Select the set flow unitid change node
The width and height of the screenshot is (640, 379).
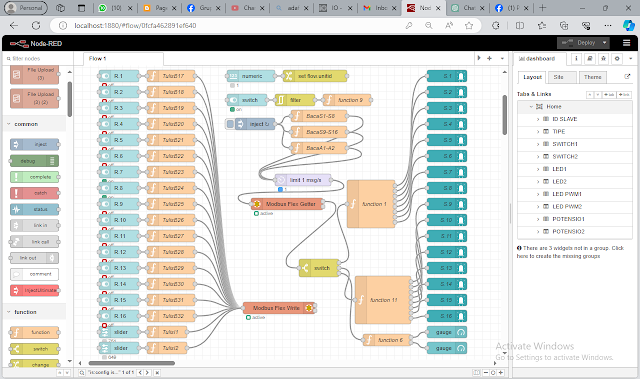click(x=315, y=76)
